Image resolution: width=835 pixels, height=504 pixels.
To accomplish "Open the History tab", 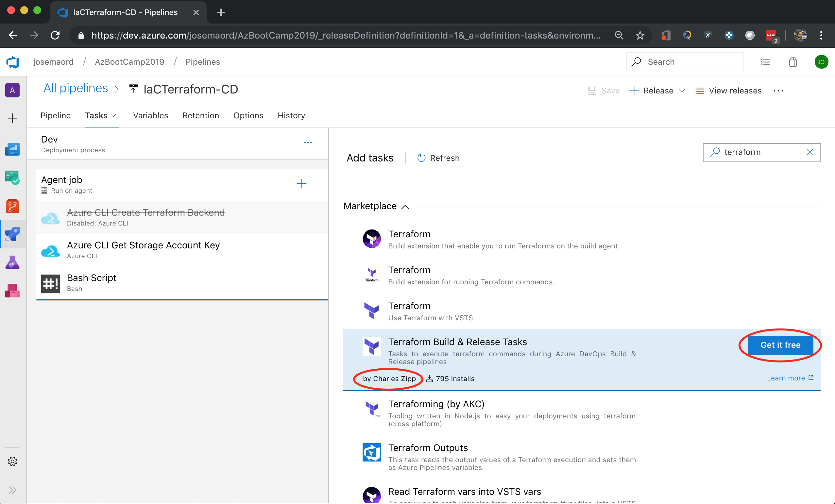I will tap(291, 115).
